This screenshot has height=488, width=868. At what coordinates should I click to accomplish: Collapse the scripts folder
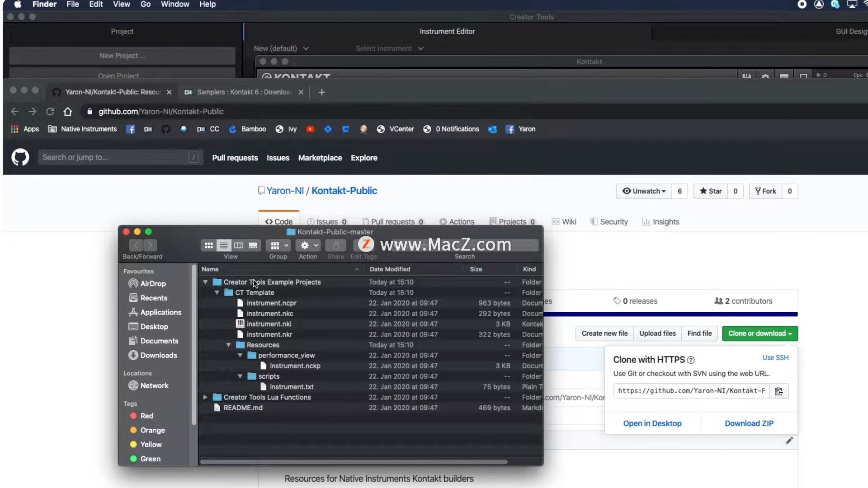pos(240,376)
